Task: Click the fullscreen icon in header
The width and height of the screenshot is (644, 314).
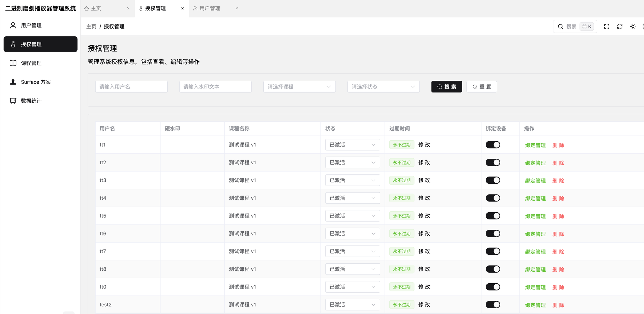Action: pos(606,26)
